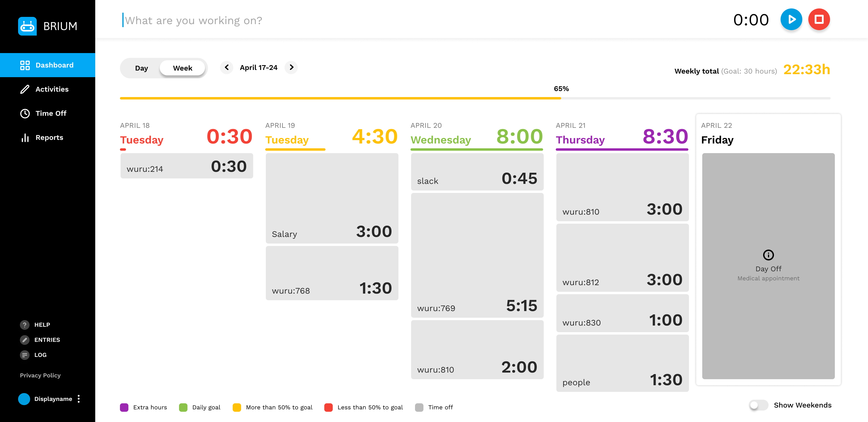This screenshot has width=868, height=422.
Task: Toggle the Show Weekends switch
Action: coord(758,405)
